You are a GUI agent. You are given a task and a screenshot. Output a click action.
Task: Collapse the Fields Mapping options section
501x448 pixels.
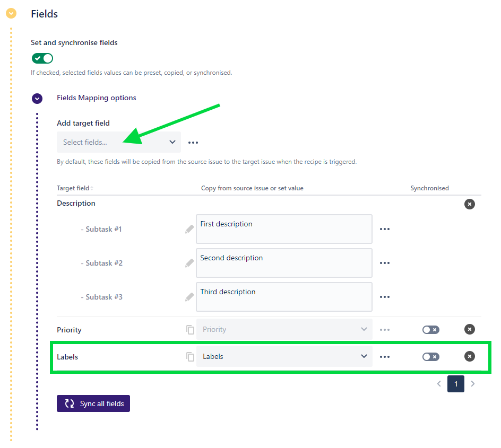click(37, 98)
